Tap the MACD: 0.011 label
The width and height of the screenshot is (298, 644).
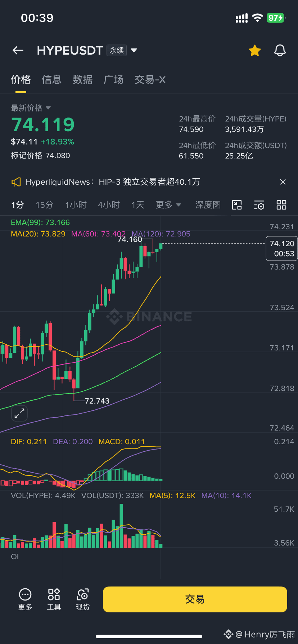coord(122,442)
